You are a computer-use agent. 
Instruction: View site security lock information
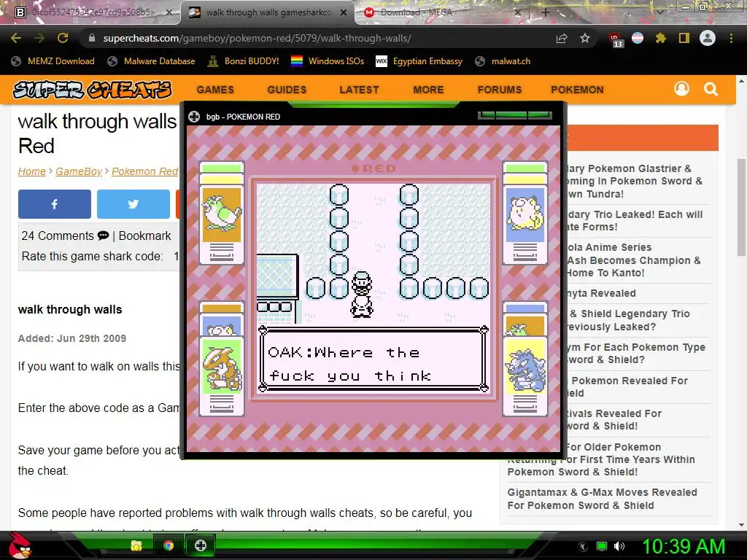[92, 38]
